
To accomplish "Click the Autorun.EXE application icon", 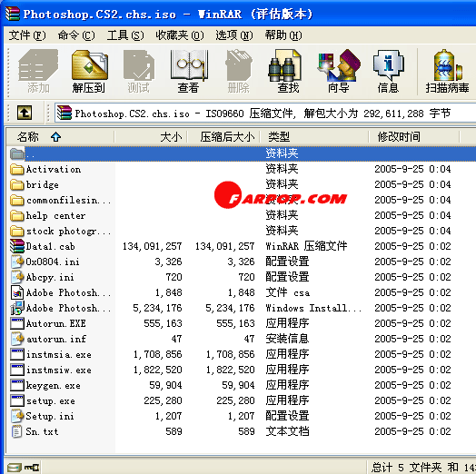I will pyautogui.click(x=17, y=323).
